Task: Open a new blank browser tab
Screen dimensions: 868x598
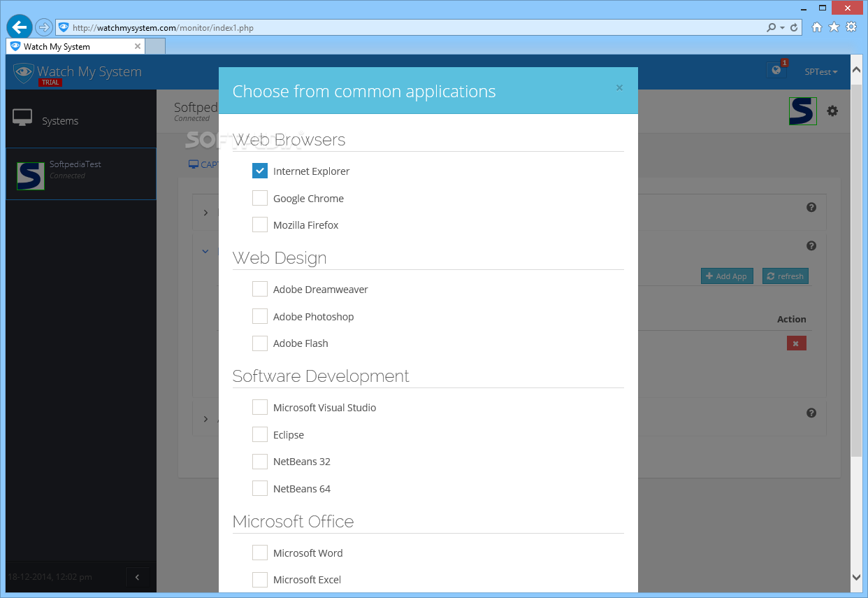Action: [x=155, y=46]
